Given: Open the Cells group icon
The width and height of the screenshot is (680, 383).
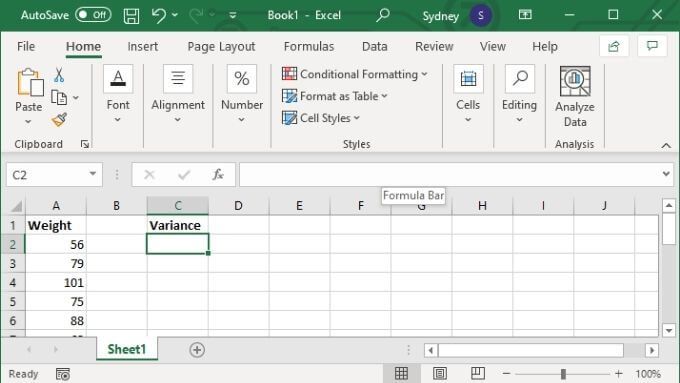Looking at the screenshot, I should 468,79.
